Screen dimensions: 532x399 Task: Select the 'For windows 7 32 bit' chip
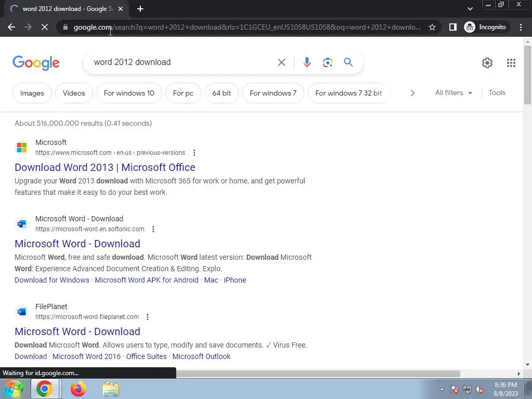click(349, 93)
